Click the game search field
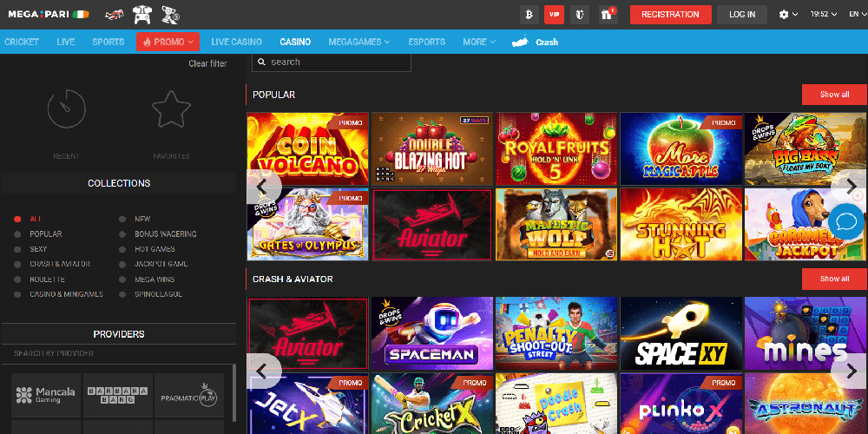The width and height of the screenshot is (868, 434). [332, 62]
